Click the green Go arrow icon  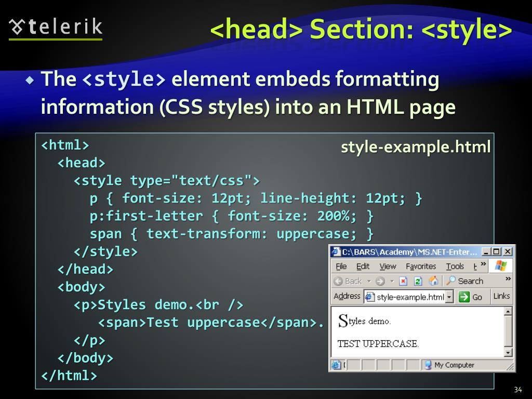(463, 297)
